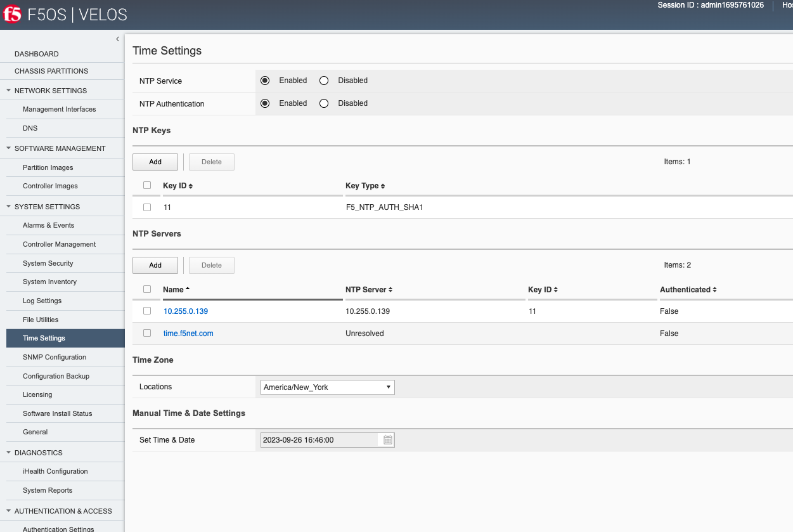Add a new NTP Key
Image resolution: width=793 pixels, height=532 pixels.
pyautogui.click(x=155, y=162)
